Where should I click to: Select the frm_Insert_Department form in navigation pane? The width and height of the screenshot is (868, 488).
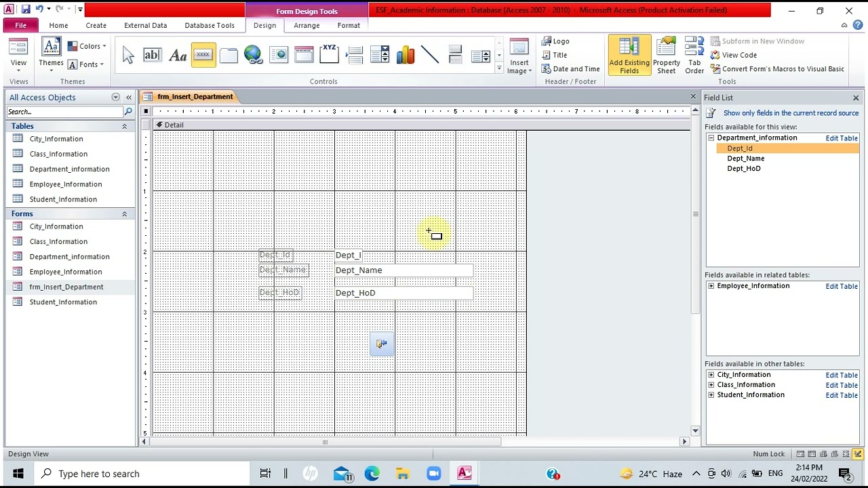pos(66,287)
